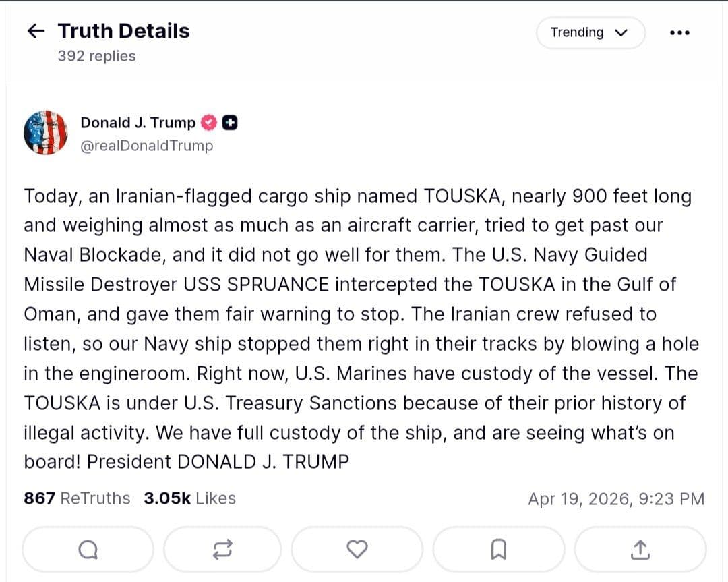Open the 3.05k Likes list
The image size is (728, 582).
click(x=189, y=498)
